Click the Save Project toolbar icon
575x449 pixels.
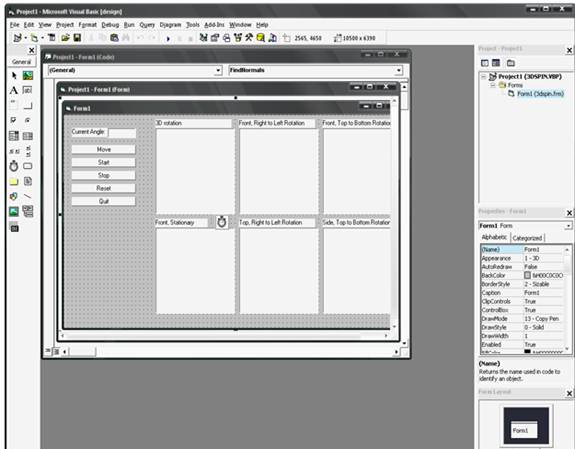(x=77, y=38)
